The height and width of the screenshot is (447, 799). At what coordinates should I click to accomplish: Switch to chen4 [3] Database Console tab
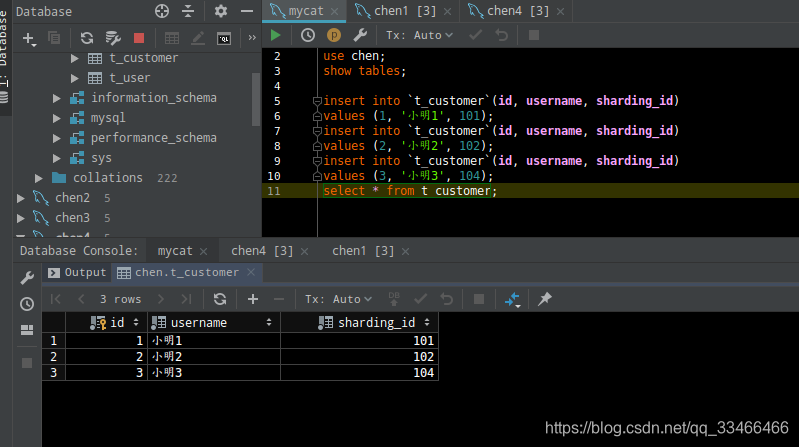[262, 251]
